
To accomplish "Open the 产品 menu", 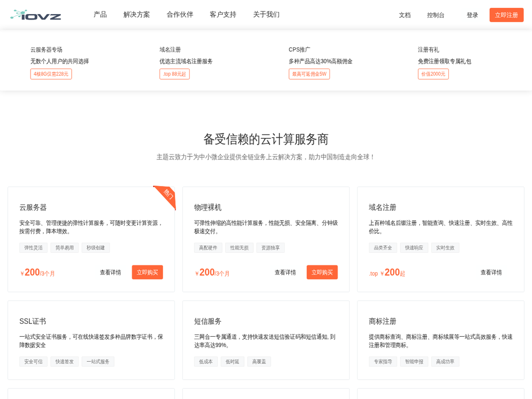I will click(x=100, y=15).
